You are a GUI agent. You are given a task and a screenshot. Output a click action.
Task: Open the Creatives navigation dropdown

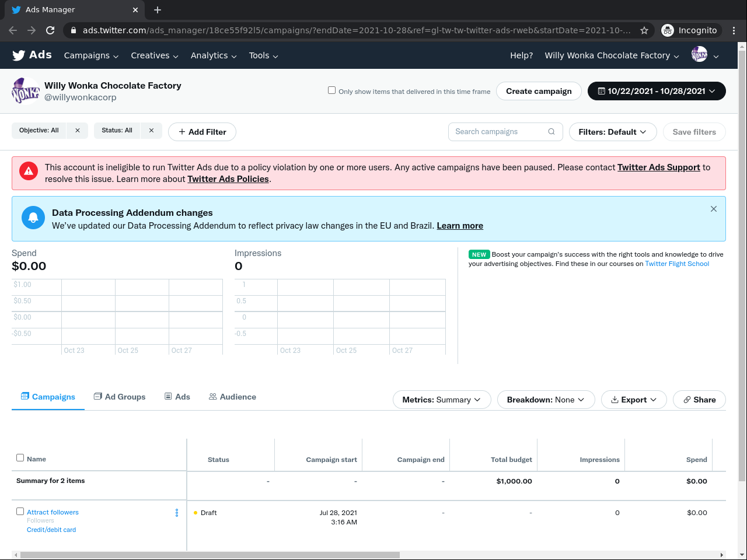click(154, 55)
